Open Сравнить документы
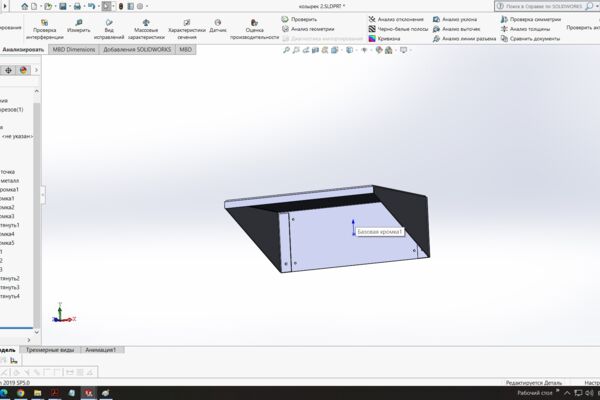 530,38
